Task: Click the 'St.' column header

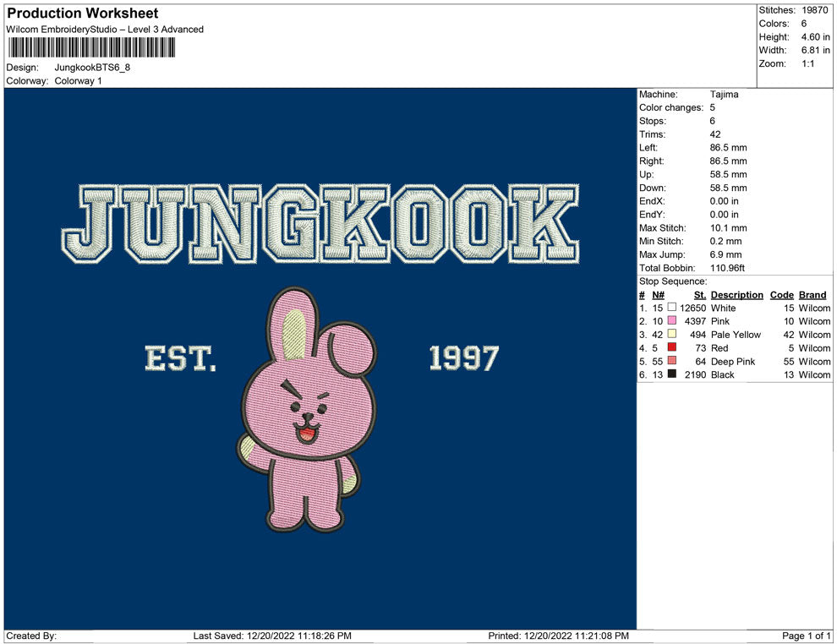Action: [700, 295]
